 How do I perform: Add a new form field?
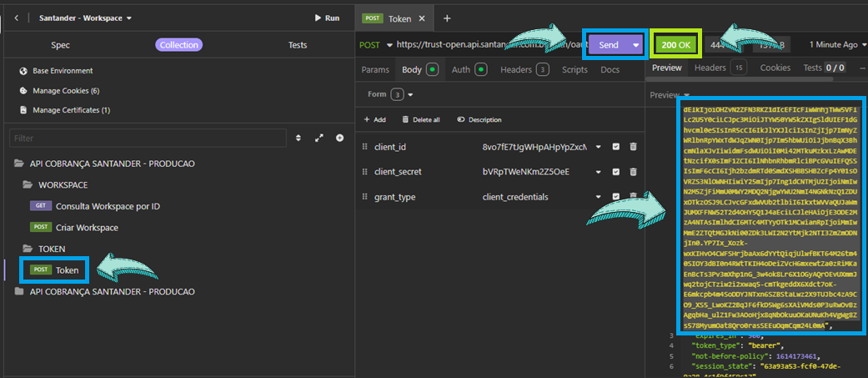point(374,119)
